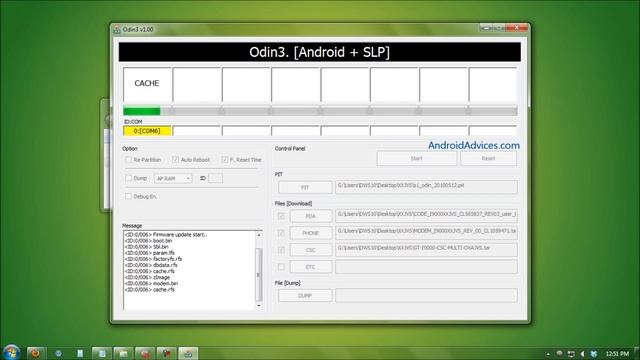Click the Dump file path field
Viewport: 640px width, 360px height.
426,296
